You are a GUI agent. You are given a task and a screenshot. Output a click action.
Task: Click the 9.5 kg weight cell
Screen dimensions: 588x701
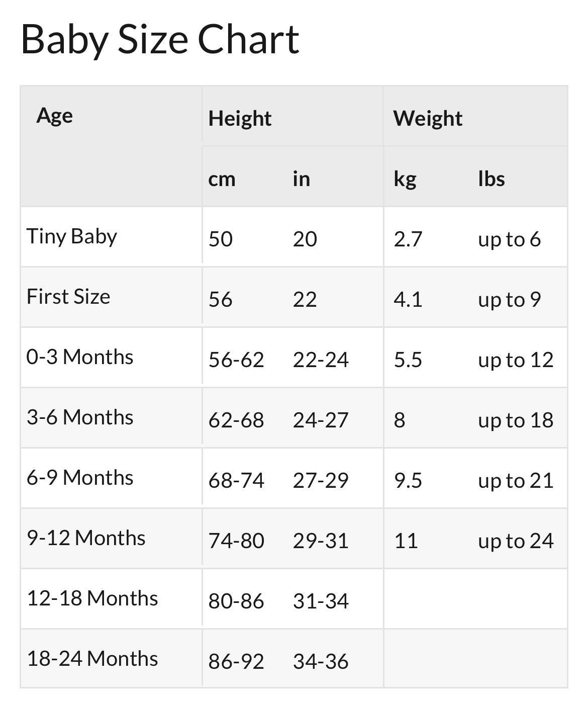point(408,481)
